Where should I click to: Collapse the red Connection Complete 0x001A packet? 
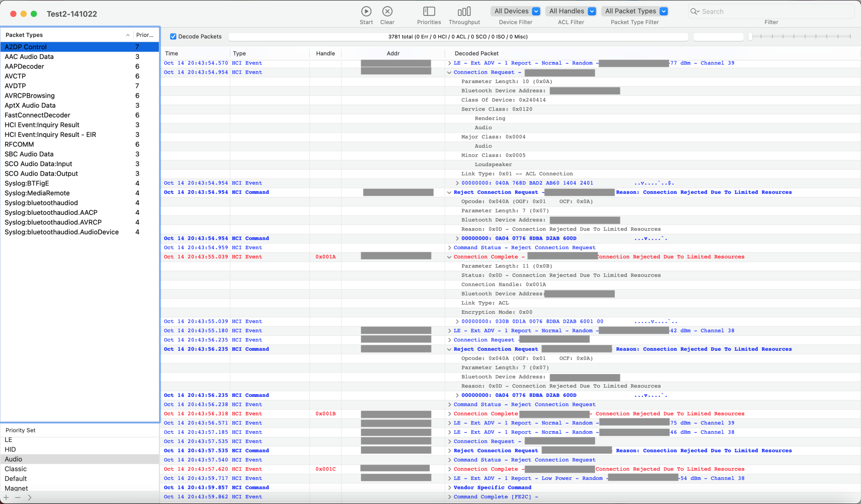click(x=449, y=257)
